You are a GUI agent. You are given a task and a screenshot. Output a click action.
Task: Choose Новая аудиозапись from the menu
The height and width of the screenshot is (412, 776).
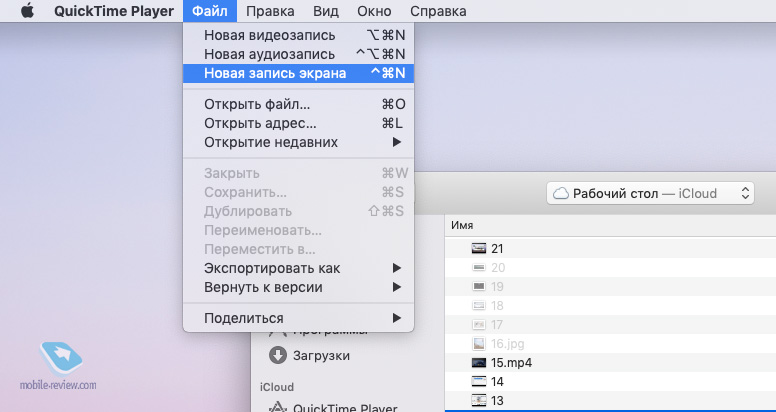[298, 54]
